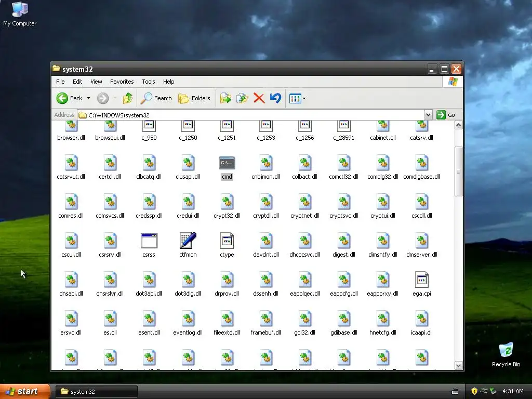Open the Views dropdown button

click(x=297, y=98)
